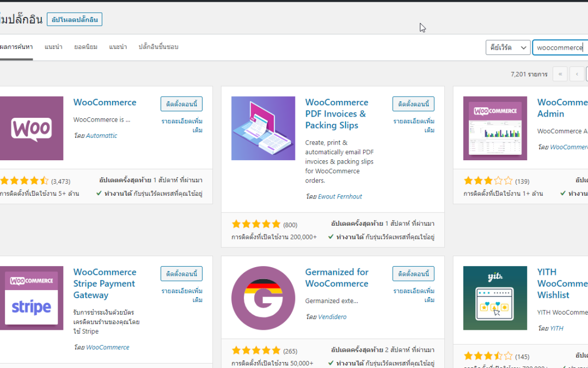Viewport: 588px width, 368px height.
Task: Switch to the second แนะนำ tab after ยอดนิยม
Action: click(118, 47)
